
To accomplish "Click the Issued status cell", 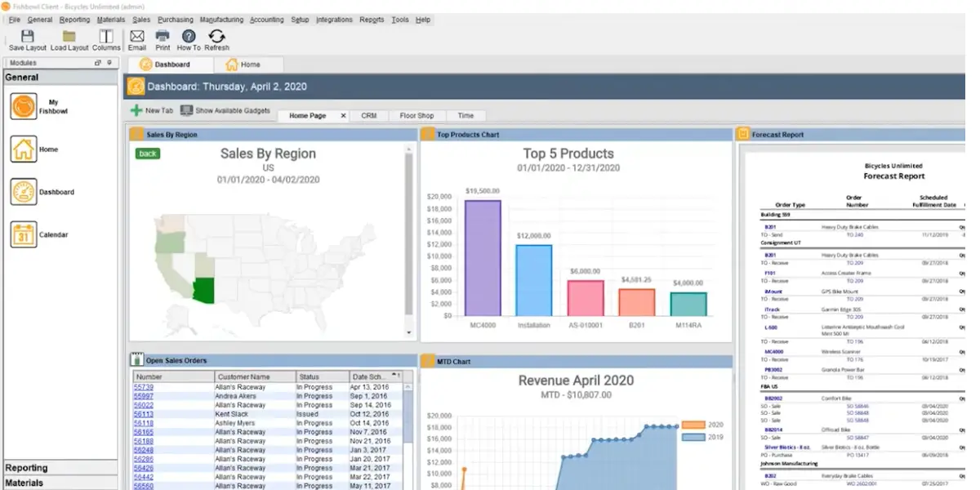I will (322, 414).
